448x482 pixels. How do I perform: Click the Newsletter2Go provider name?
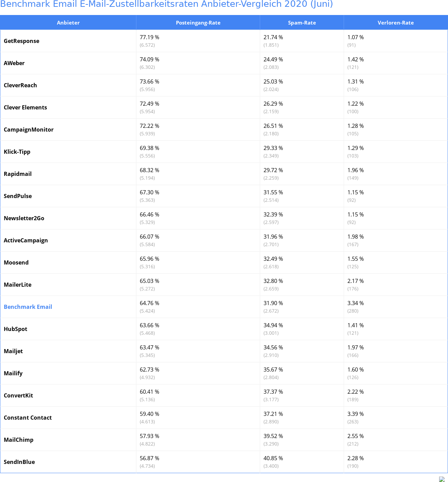[24, 218]
